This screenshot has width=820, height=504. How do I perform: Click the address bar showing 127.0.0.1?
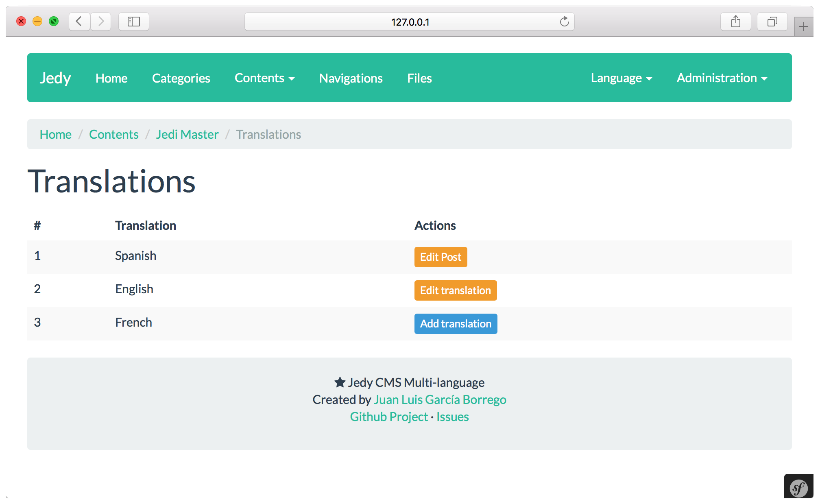tap(410, 22)
